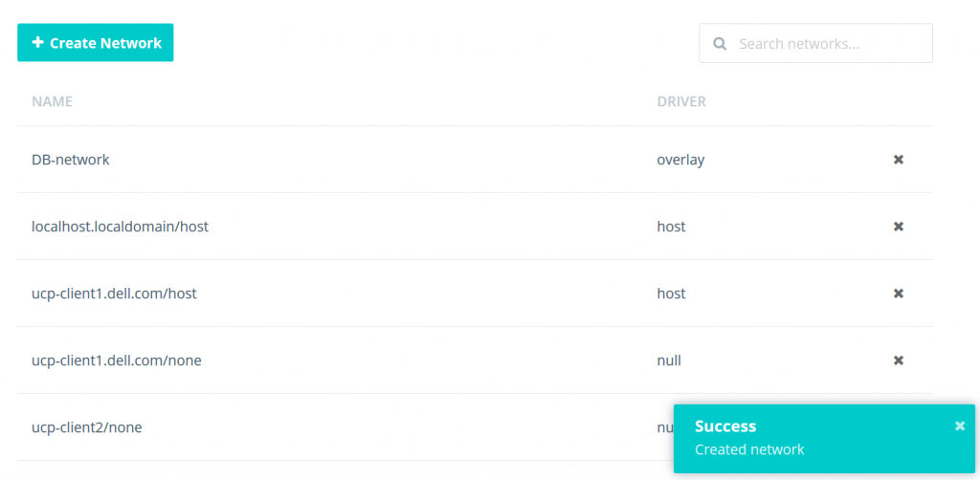Click the Success toast title

pyautogui.click(x=725, y=426)
